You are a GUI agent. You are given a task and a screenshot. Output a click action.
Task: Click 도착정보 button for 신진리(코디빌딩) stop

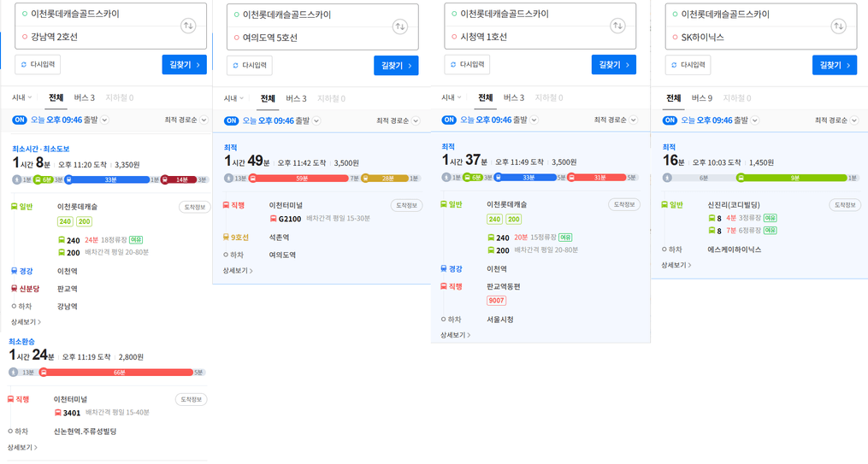click(844, 204)
